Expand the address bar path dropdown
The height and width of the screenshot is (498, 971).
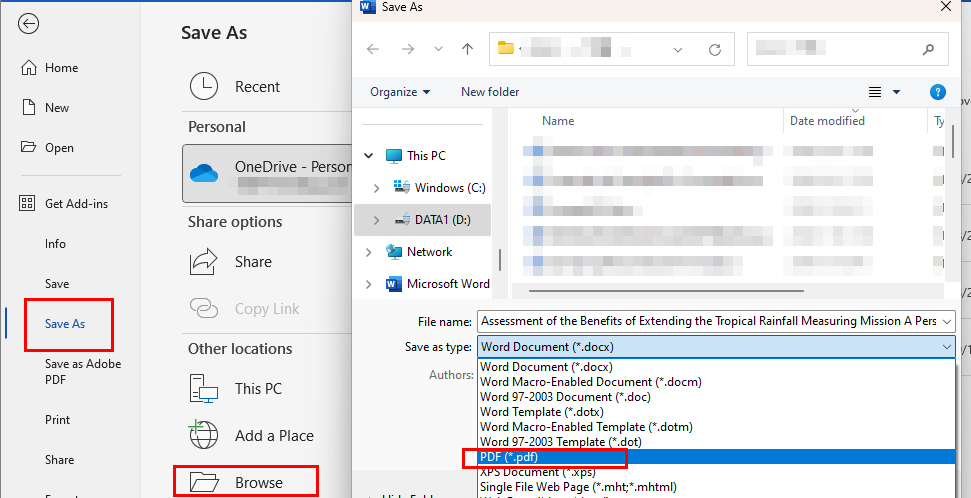678,50
